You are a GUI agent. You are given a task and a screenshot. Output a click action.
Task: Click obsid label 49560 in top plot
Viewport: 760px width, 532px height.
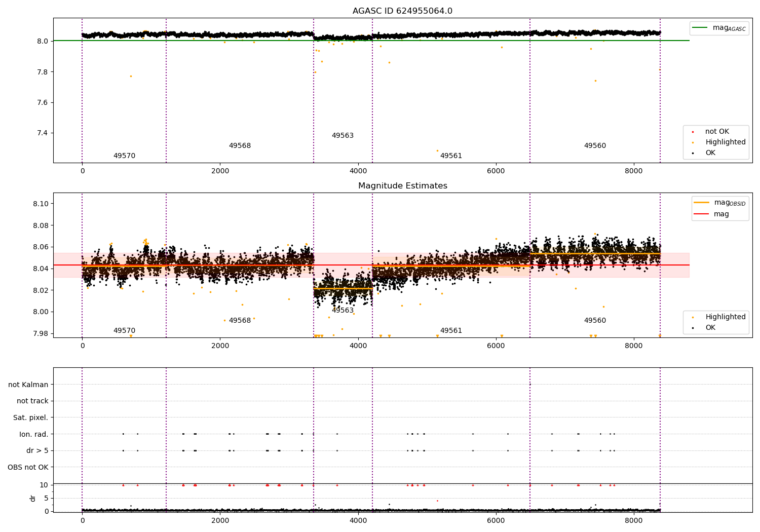click(595, 146)
